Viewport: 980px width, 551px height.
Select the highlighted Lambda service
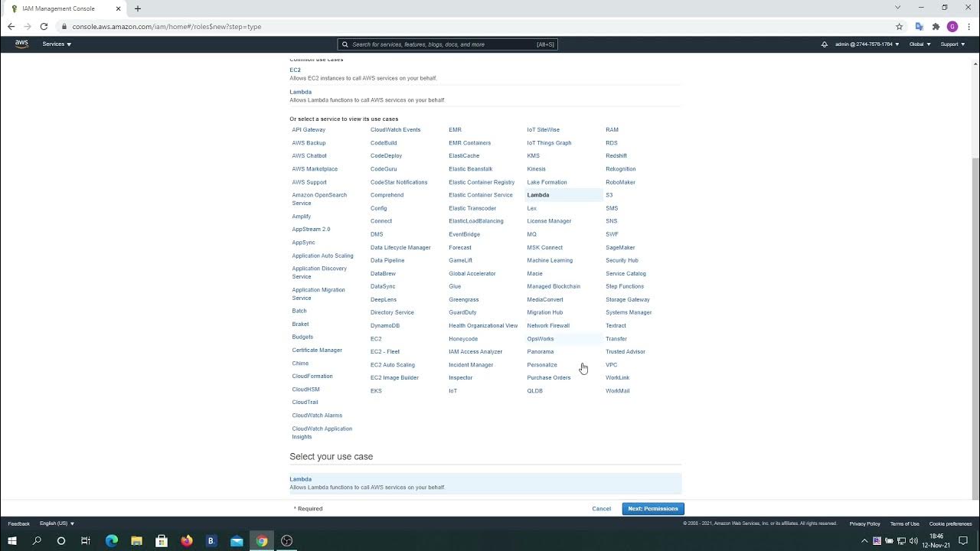click(x=538, y=195)
